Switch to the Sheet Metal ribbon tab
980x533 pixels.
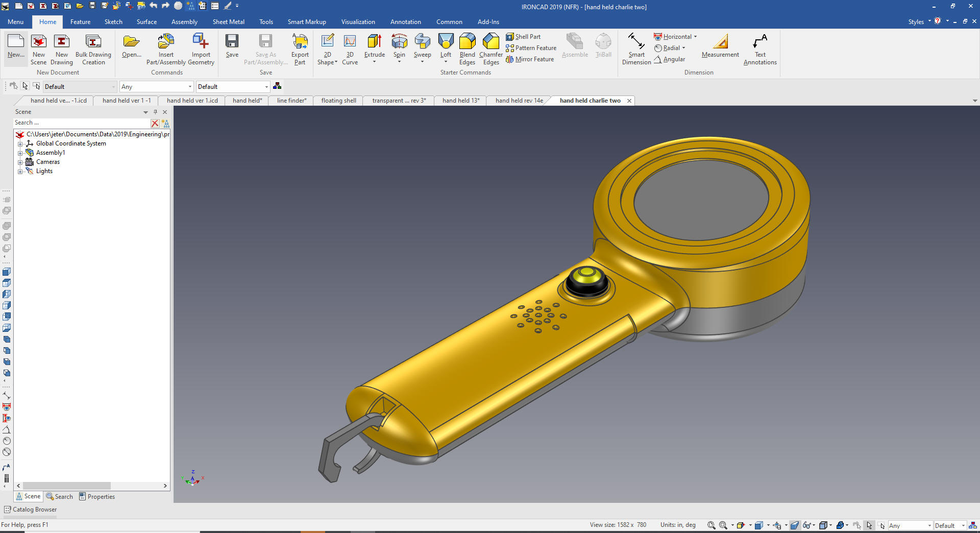(228, 22)
